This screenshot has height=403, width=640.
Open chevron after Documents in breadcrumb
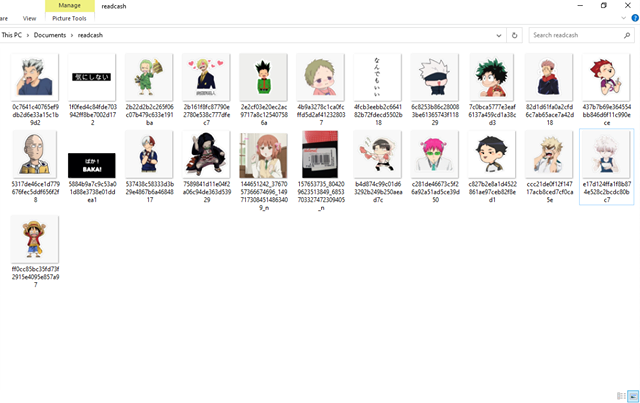[x=72, y=36]
